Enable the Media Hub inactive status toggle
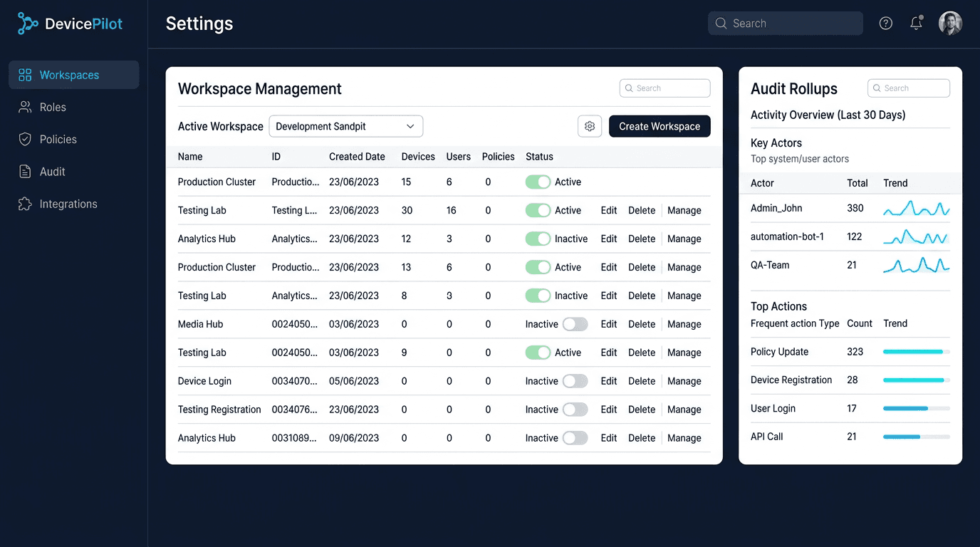Screen dimensions: 980x547 point(575,324)
